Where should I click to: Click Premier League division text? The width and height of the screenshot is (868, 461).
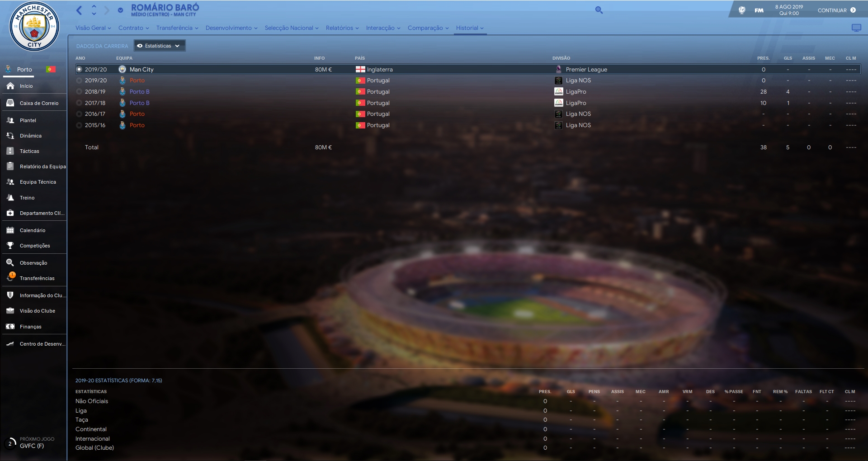pos(586,70)
